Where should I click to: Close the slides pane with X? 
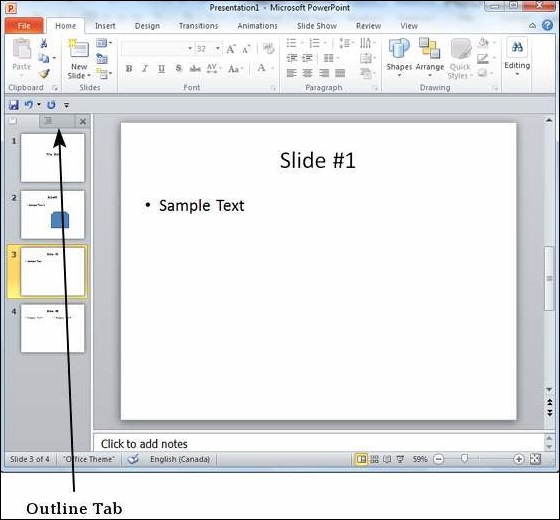coord(83,121)
